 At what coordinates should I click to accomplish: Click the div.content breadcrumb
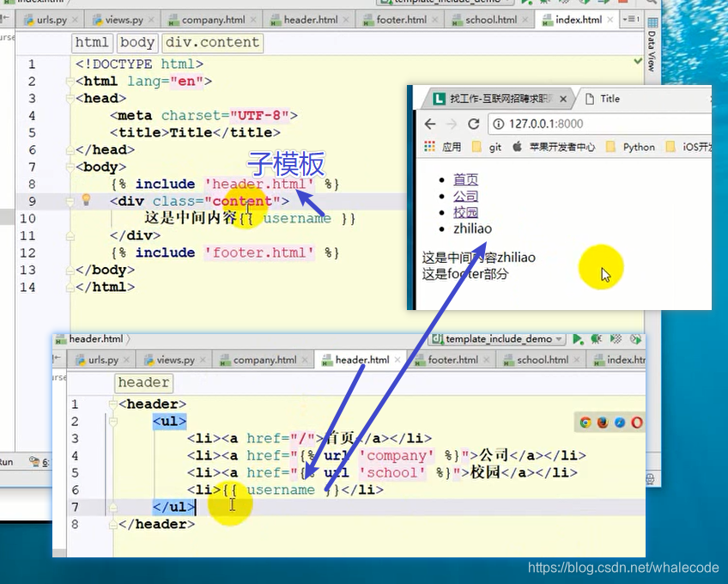pyautogui.click(x=212, y=42)
